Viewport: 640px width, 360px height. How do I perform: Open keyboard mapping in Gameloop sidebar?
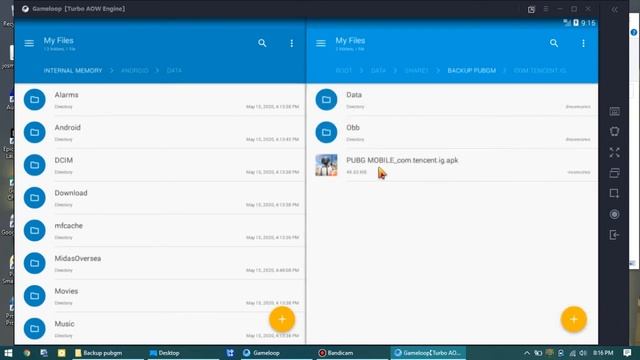pyautogui.click(x=615, y=111)
